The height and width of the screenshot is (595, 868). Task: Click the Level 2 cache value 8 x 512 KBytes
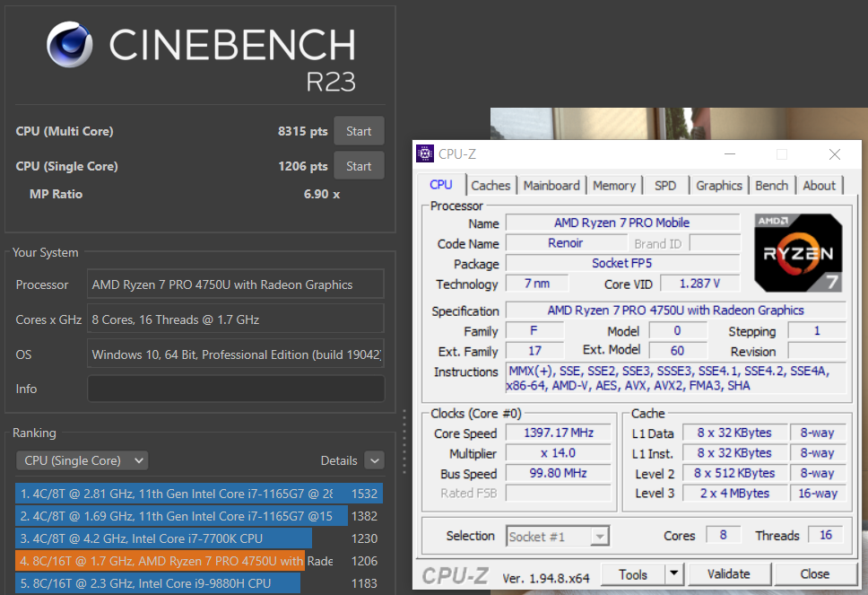734,473
